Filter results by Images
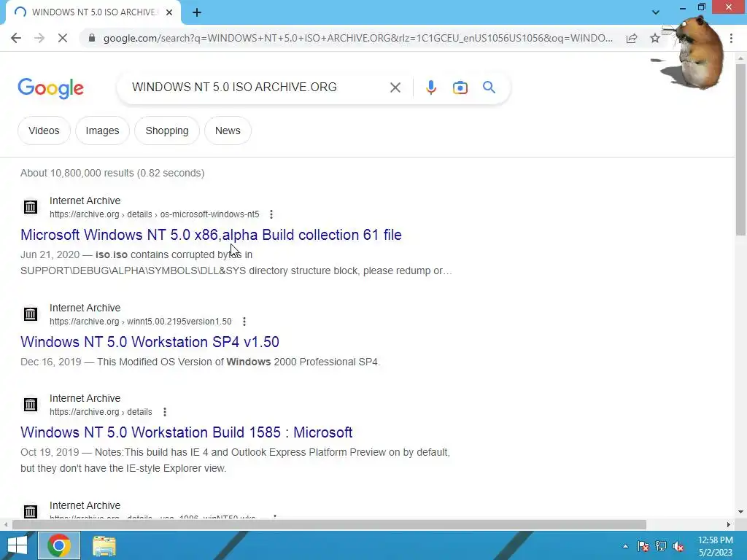 coord(102,131)
